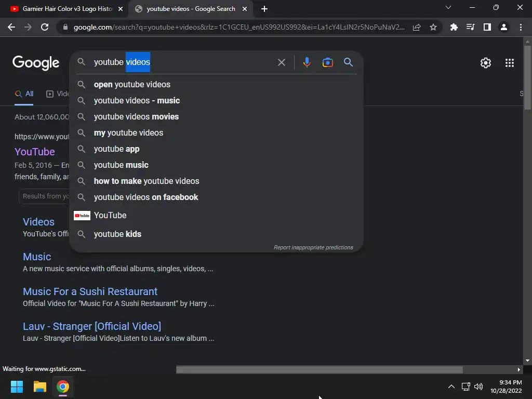The height and width of the screenshot is (399, 532).
Task: Click the padlock site info icon
Action: coord(65,27)
